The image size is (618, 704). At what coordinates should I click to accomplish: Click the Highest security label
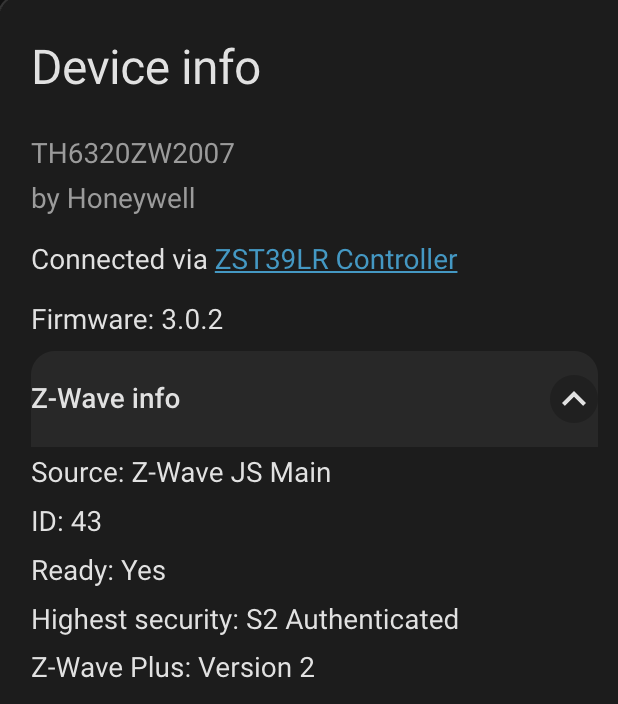[x=134, y=620]
